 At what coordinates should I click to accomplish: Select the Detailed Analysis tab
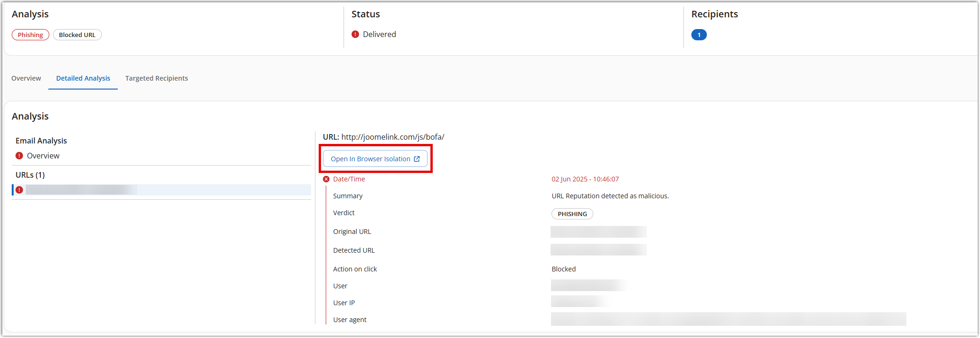83,78
